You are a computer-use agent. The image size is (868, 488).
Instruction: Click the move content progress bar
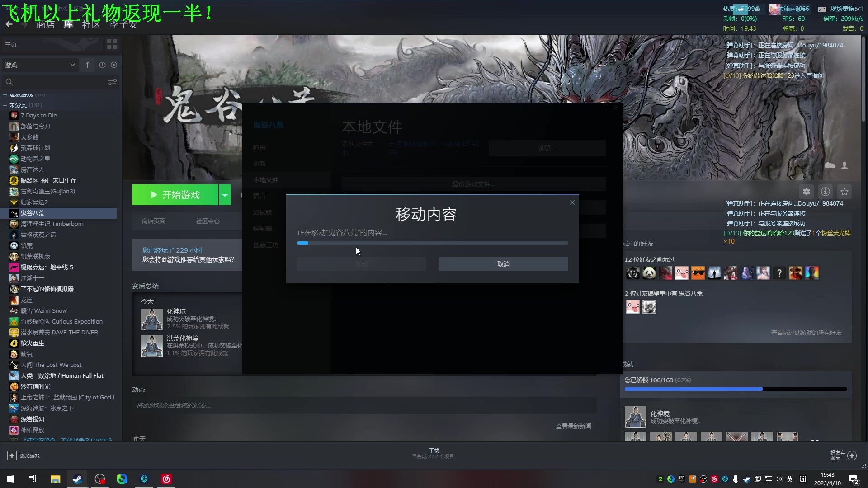432,243
